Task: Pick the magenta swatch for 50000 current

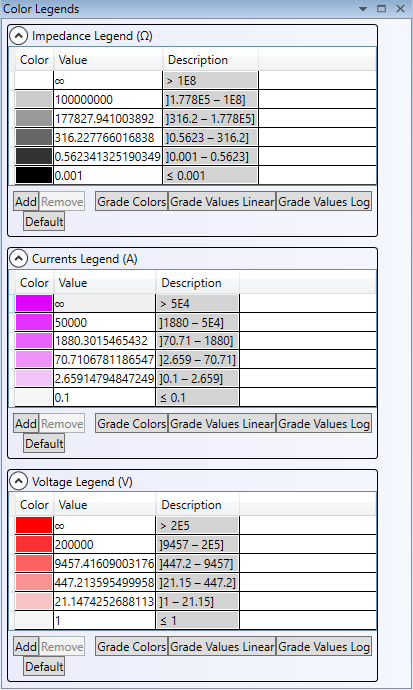Action: pyautogui.click(x=34, y=322)
